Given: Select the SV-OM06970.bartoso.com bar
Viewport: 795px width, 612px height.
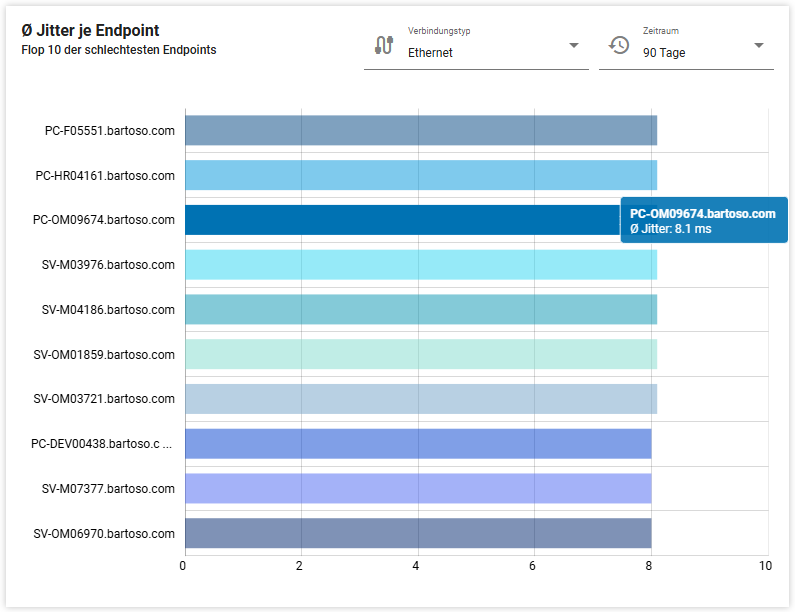Looking at the screenshot, I should pos(418,533).
